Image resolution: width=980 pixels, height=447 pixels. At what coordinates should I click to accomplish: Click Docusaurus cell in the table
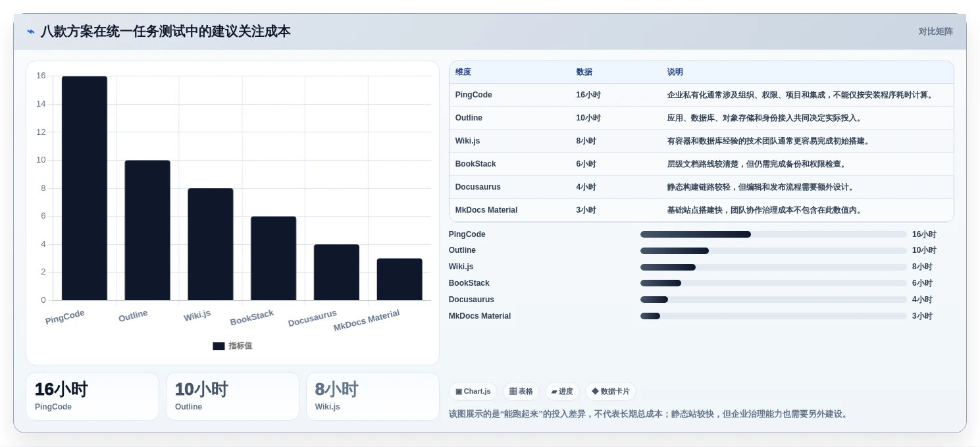coord(478,187)
